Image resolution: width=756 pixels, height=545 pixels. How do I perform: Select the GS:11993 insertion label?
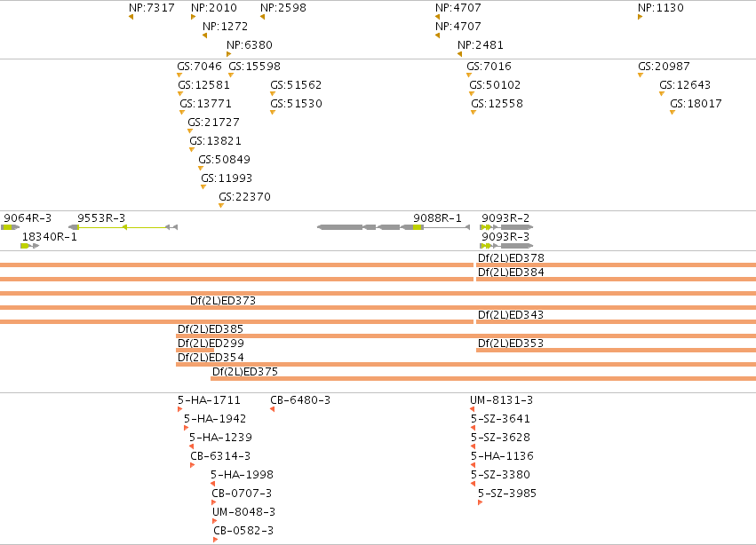pyautogui.click(x=227, y=178)
